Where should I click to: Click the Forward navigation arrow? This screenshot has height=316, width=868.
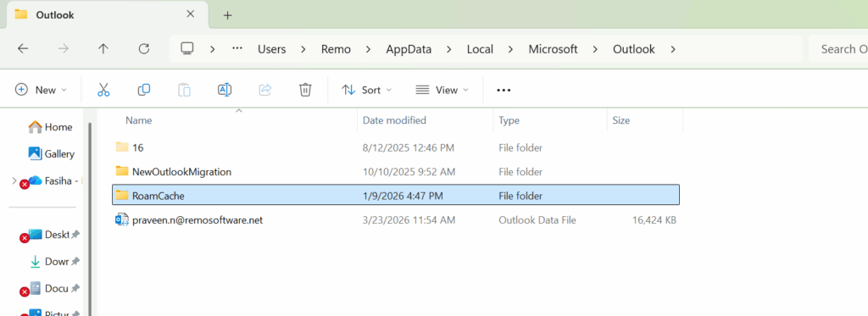point(63,48)
